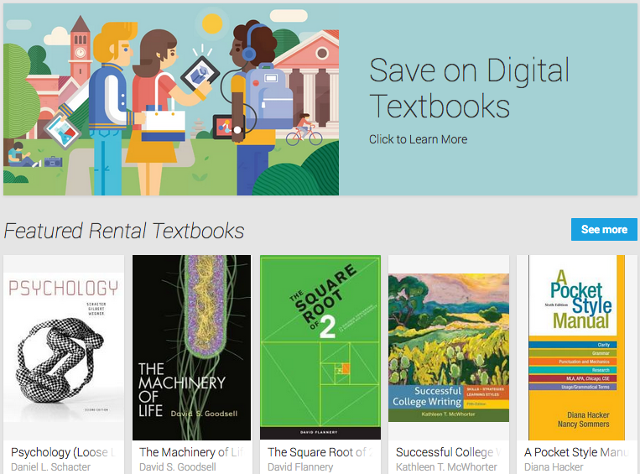
Task: Click the campus illustration banner image
Action: [171, 100]
